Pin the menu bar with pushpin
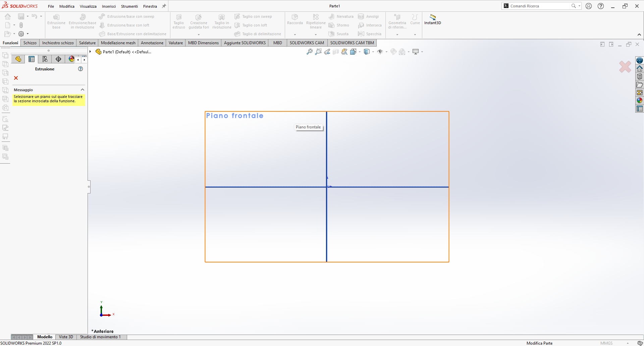Screen dimensions: 644x346 click(164, 6)
